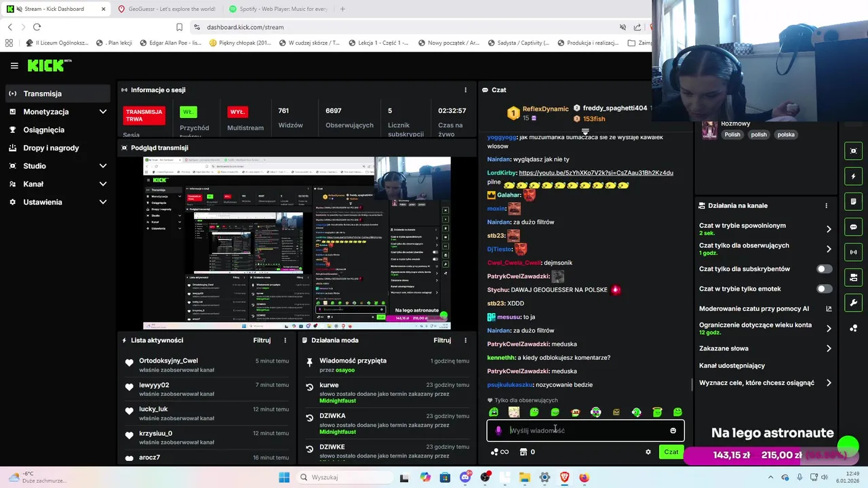The image size is (868, 488).
Task: Click username Stychu in chat
Action: (x=498, y=289)
